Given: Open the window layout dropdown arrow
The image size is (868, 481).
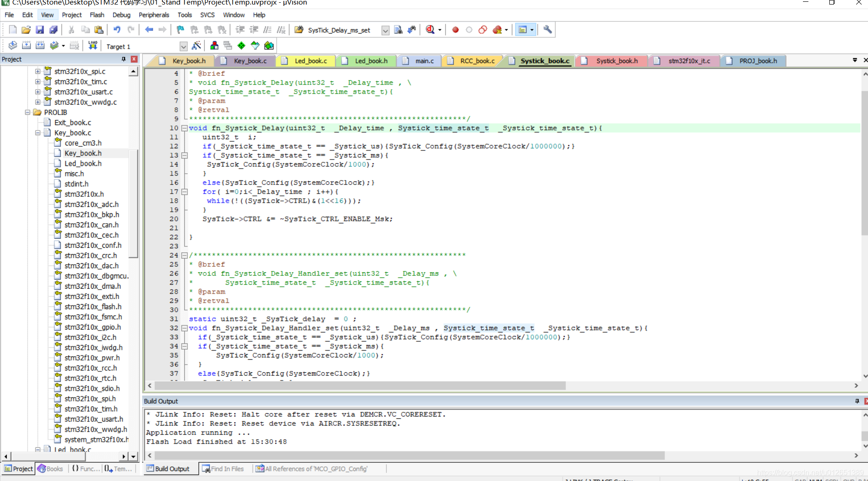Looking at the screenshot, I should [532, 30].
